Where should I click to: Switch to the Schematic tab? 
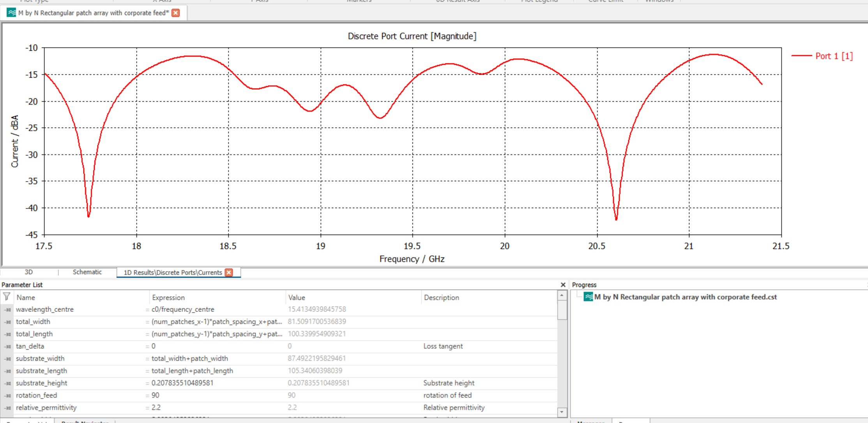(x=87, y=272)
